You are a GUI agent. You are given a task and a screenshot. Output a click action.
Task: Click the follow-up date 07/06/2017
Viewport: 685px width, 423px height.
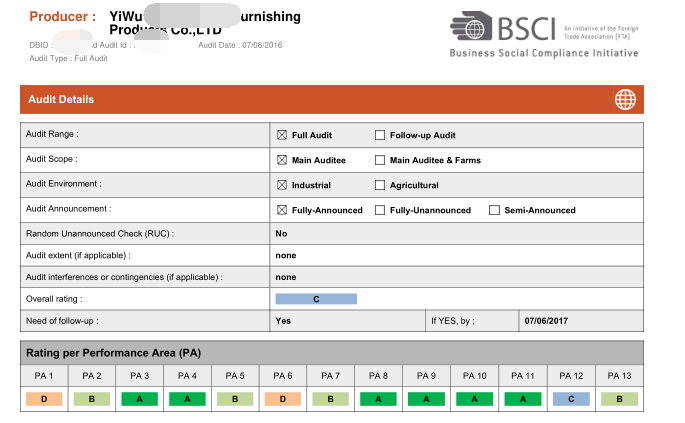[546, 321]
